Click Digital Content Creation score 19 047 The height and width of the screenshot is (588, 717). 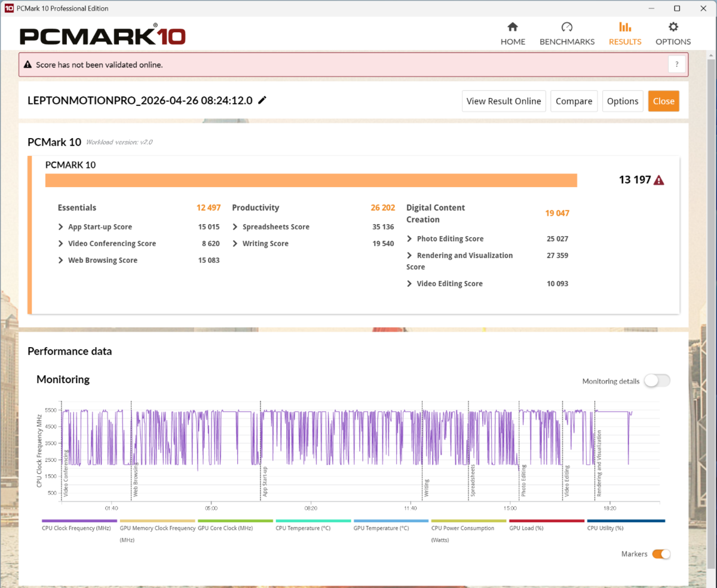557,213
